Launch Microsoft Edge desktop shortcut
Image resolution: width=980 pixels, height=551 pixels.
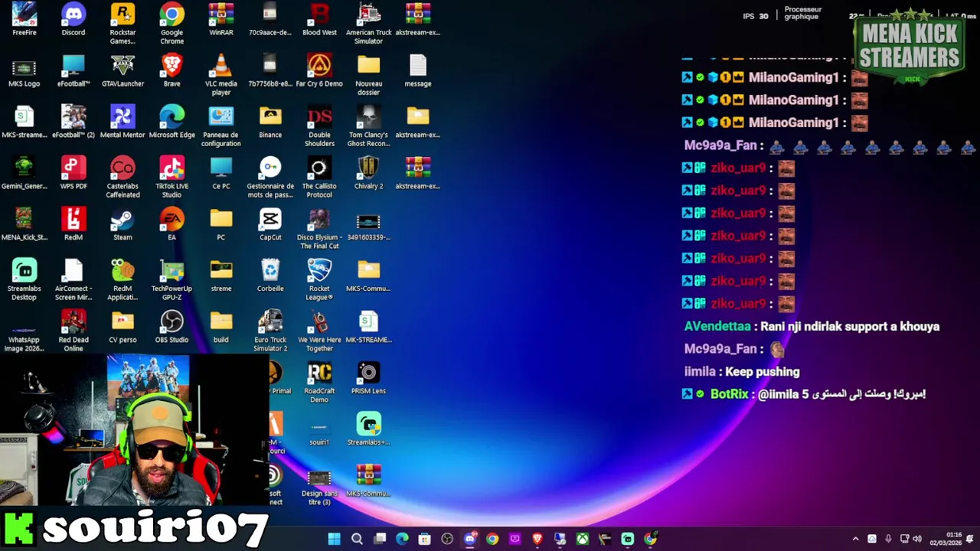[171, 122]
